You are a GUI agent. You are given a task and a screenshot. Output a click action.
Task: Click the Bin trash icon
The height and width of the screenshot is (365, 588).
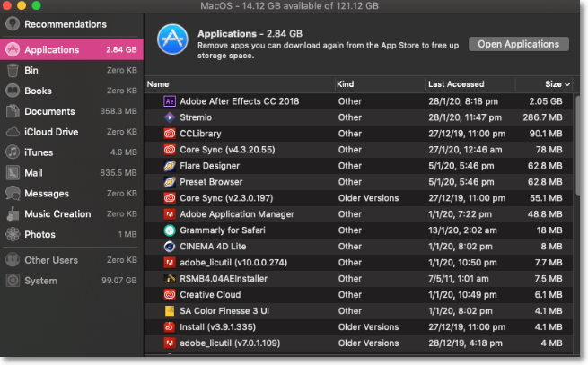point(13,70)
